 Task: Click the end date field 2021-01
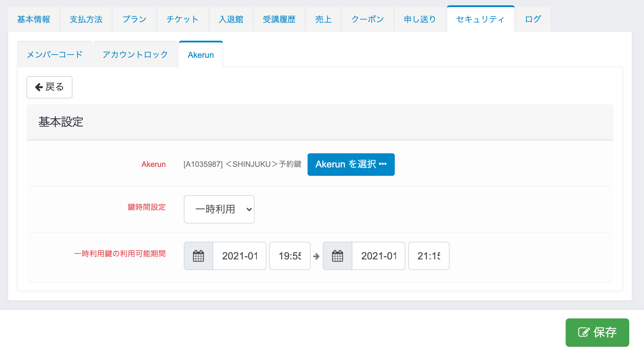pos(379,256)
